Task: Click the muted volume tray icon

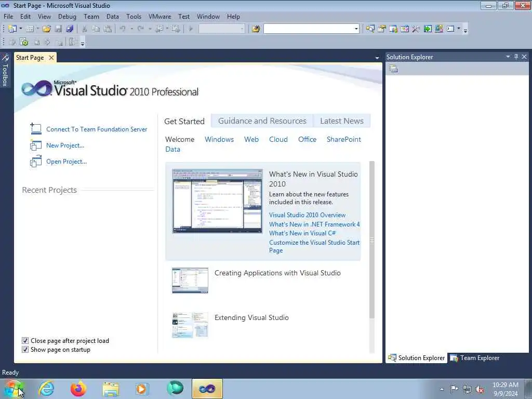Action: click(480, 389)
